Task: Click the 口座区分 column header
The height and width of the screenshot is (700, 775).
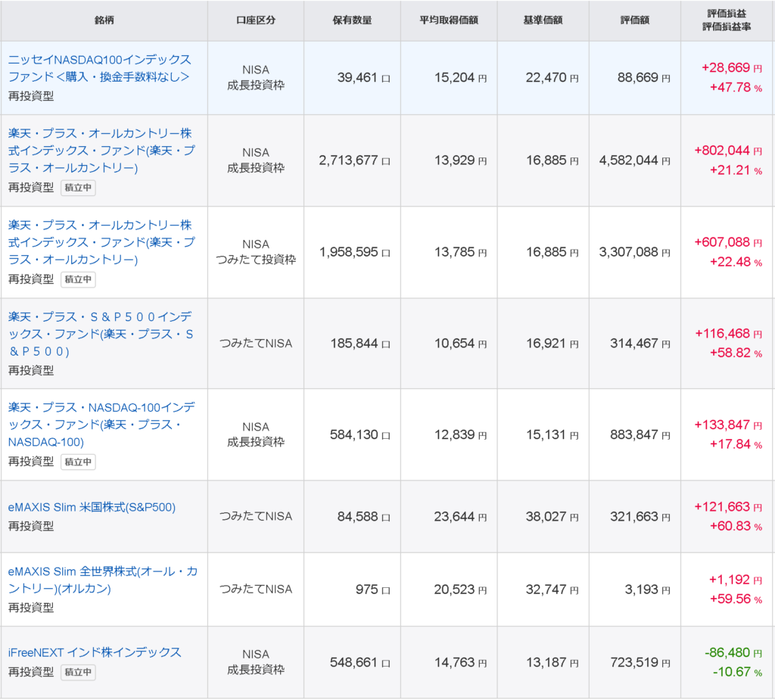Action: pyautogui.click(x=256, y=20)
